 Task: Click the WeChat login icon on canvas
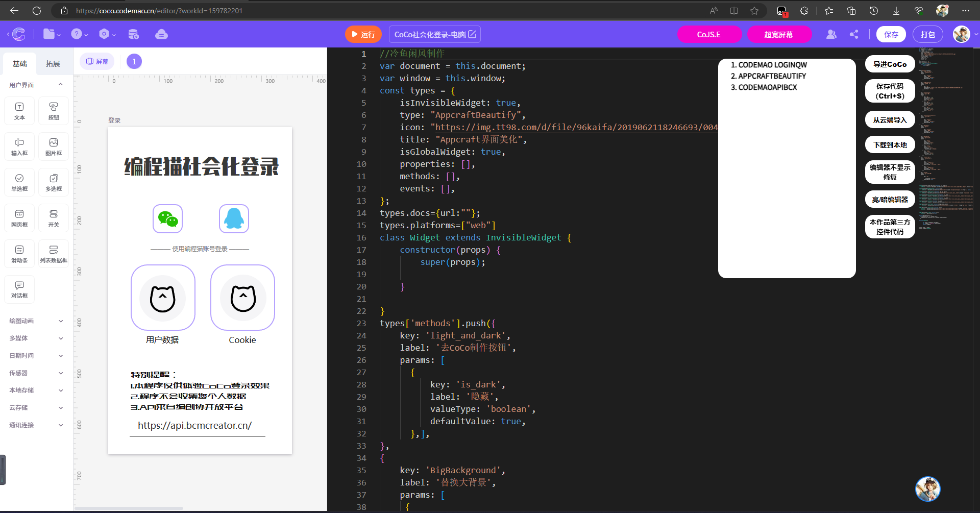tap(167, 218)
